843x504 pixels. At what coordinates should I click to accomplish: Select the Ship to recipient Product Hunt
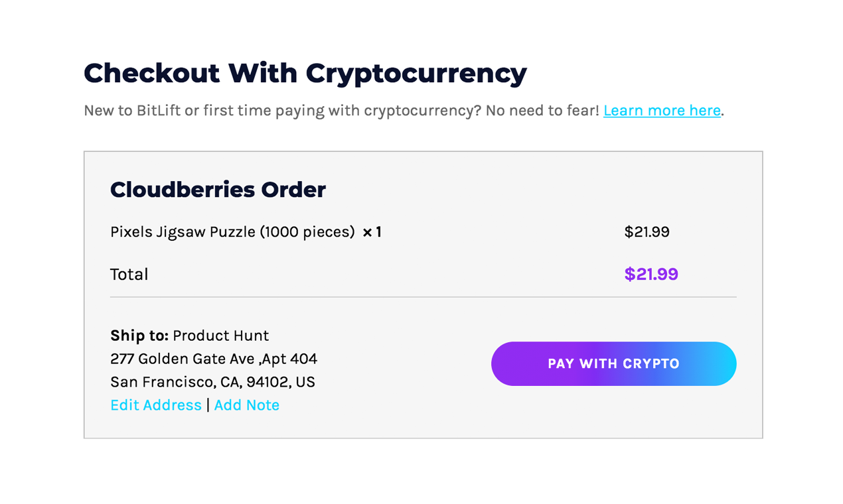pyautogui.click(x=220, y=336)
